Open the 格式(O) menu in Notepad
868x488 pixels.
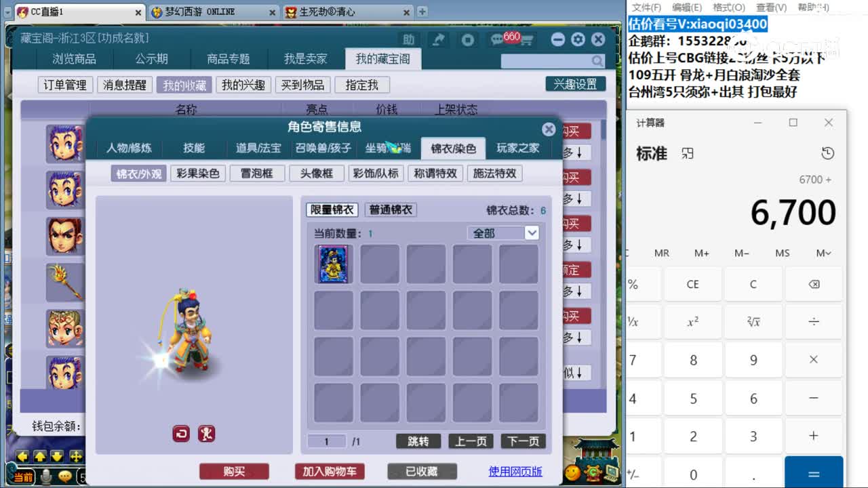[x=728, y=7]
